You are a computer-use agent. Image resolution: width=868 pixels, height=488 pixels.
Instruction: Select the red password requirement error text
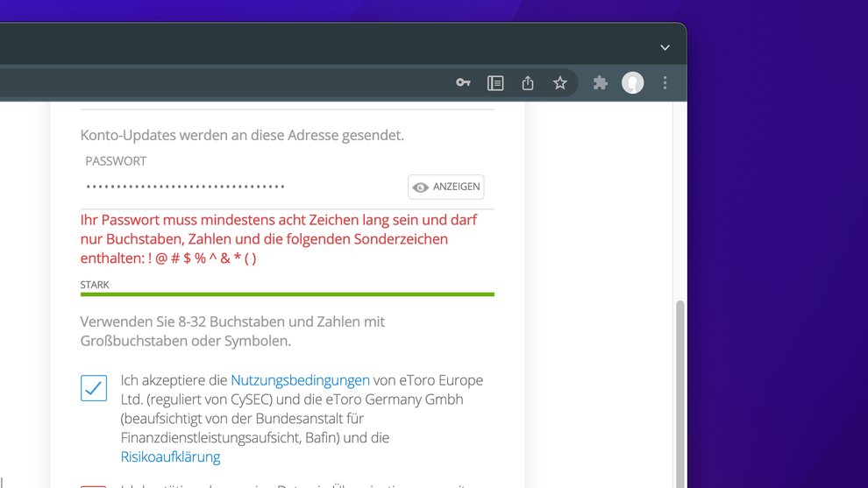(x=279, y=239)
